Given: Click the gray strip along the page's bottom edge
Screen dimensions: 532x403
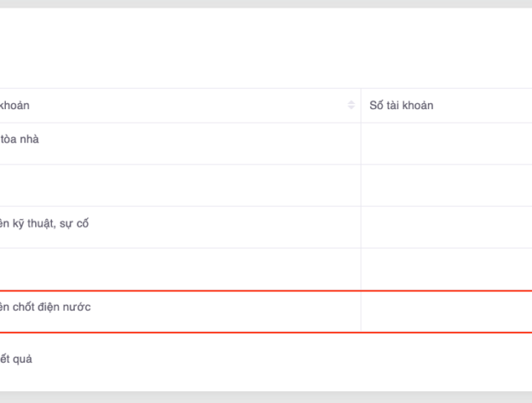Looking at the screenshot, I should click(252, 397).
